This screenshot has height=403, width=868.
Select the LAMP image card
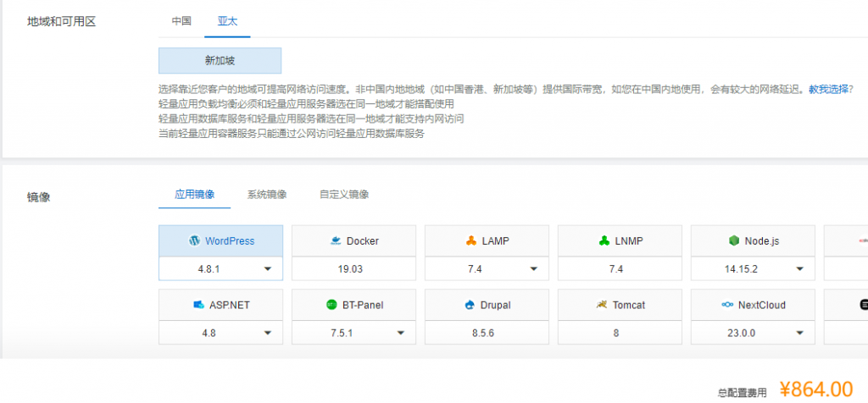point(487,241)
